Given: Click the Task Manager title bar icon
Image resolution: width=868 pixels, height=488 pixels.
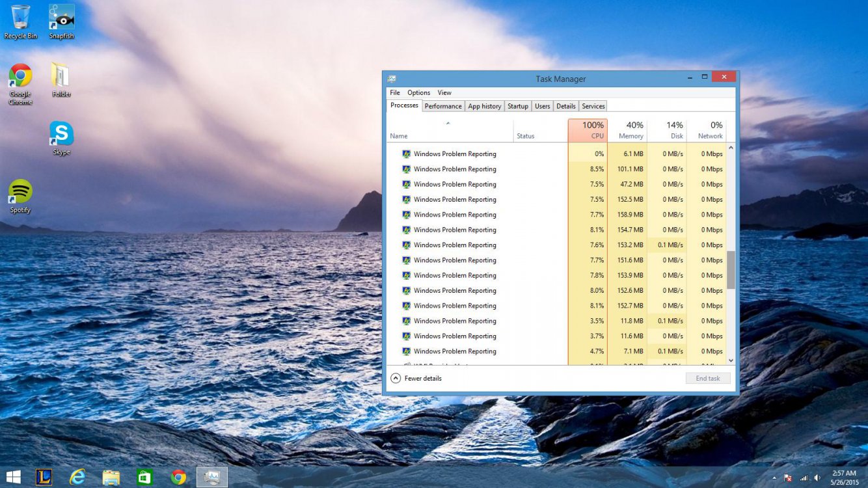Looking at the screenshot, I should point(392,79).
